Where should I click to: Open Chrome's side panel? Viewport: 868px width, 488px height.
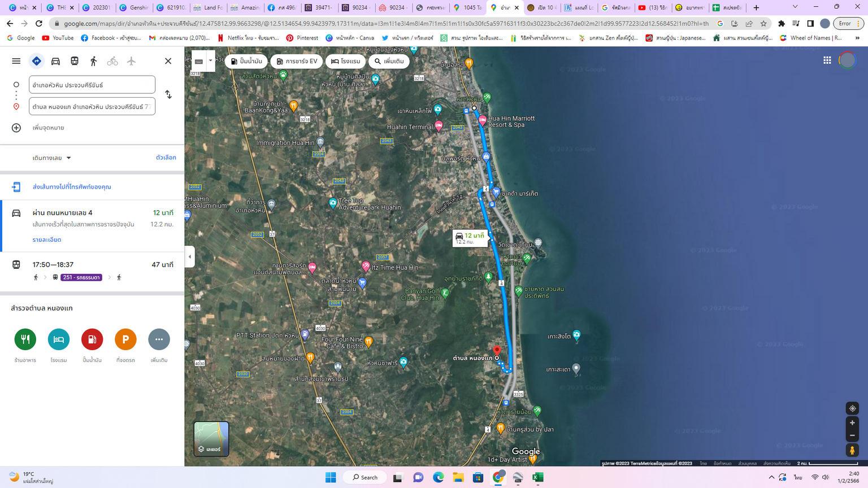point(810,24)
